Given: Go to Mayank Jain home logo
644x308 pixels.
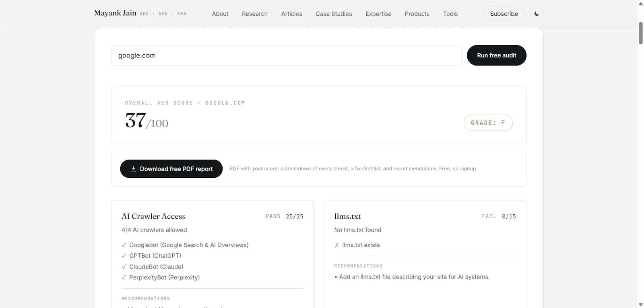Looking at the screenshot, I should tap(115, 13).
